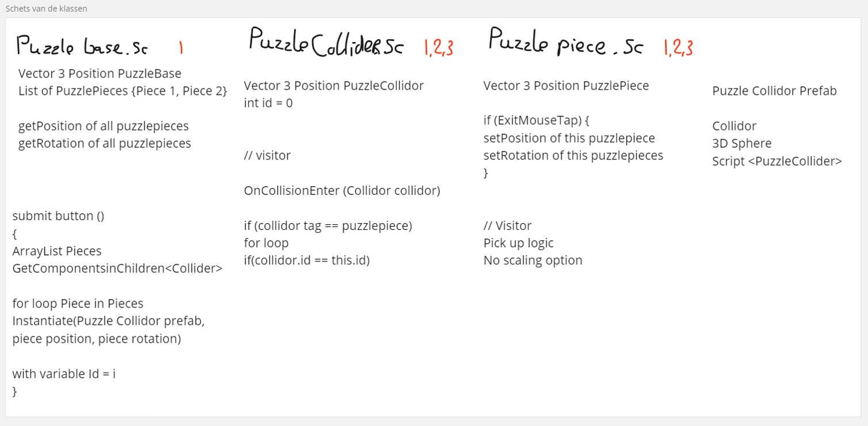Image resolution: width=868 pixels, height=426 pixels.
Task: Select the "Script <PuzzleCollider>" line
Action: [x=777, y=162]
